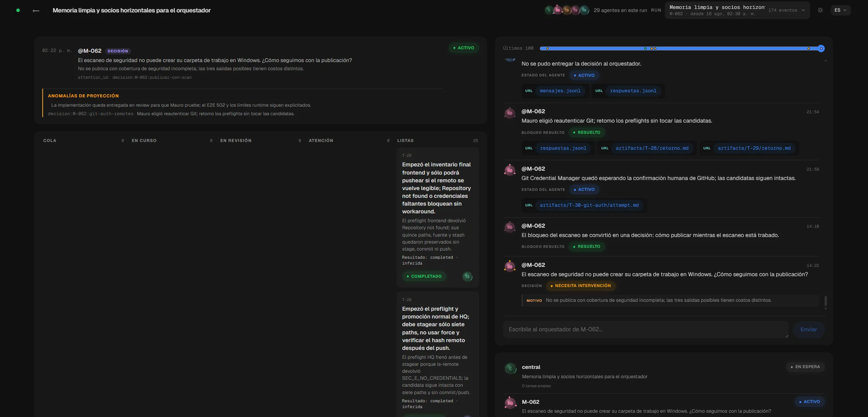868x417 pixels.
Task: Click the COMPLETADO badge on card T-29
Action: tap(424, 277)
